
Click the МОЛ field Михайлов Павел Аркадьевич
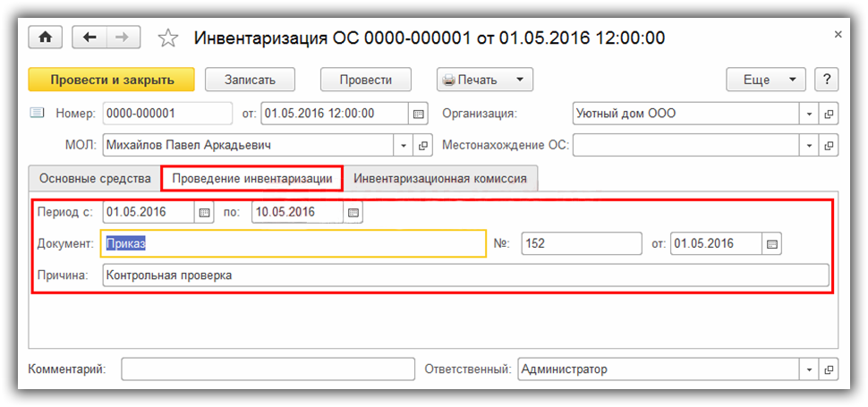point(248,146)
